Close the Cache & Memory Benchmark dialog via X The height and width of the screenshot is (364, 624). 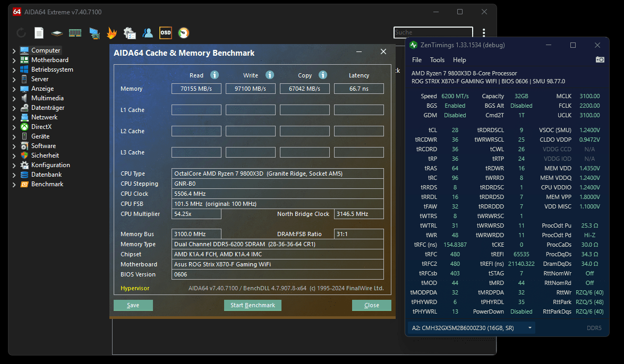coord(383,51)
